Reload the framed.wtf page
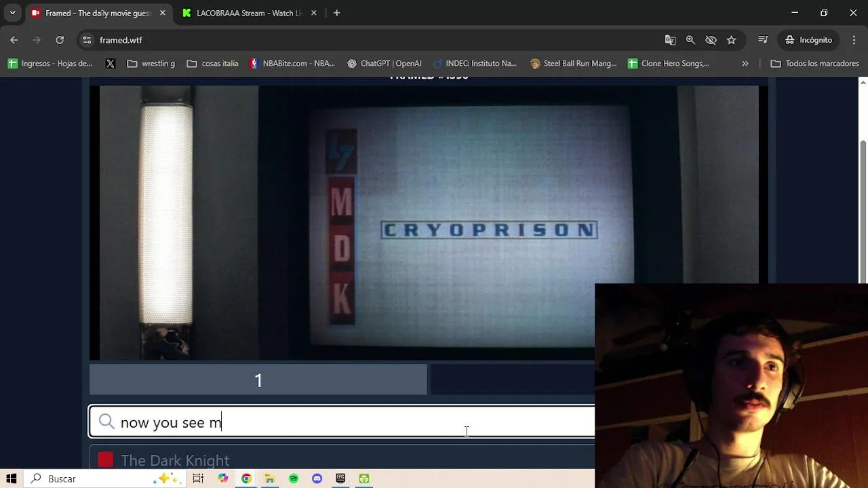The image size is (868, 488). pyautogui.click(x=60, y=40)
